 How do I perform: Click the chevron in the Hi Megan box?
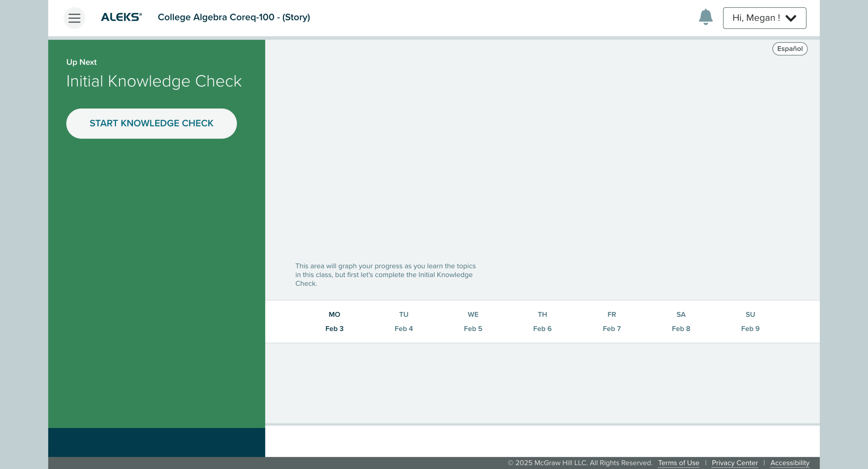(791, 18)
